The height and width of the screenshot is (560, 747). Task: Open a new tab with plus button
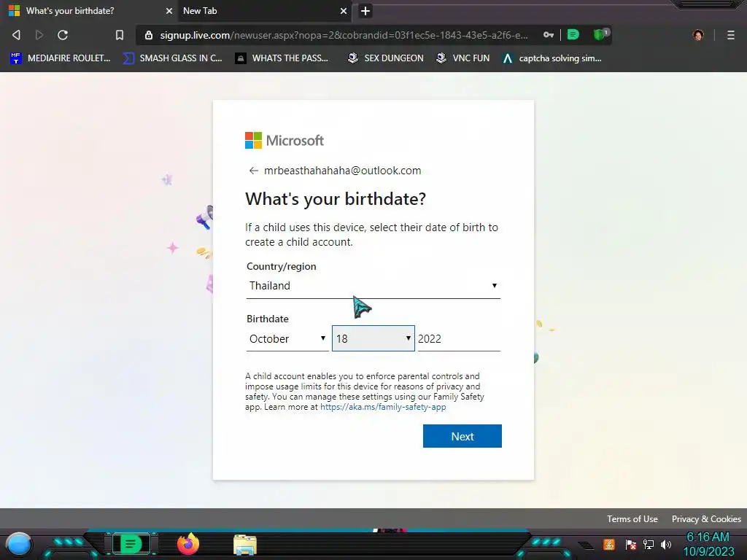click(365, 11)
